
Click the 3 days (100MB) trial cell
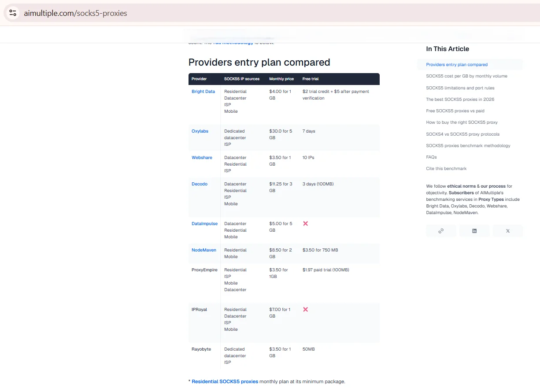[318, 184]
